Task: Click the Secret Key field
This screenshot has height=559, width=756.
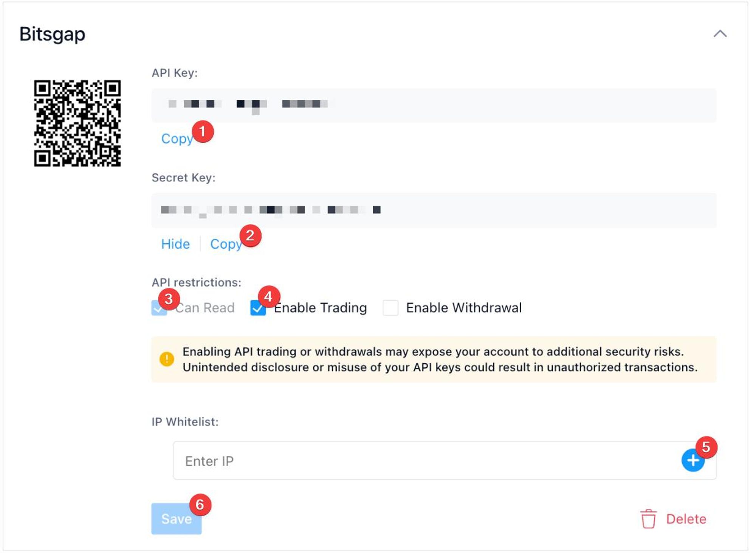Action: coord(434,210)
